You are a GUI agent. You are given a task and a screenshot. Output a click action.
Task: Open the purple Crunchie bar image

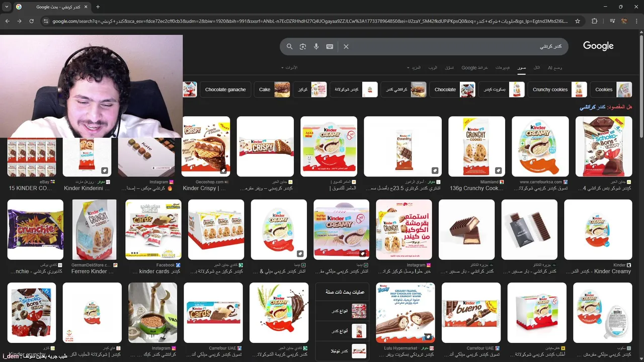pos(35,229)
